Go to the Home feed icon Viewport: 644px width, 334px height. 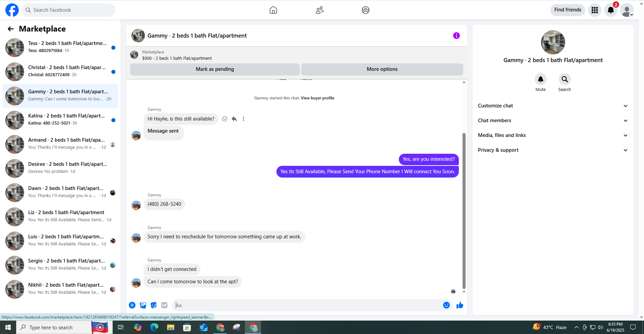point(273,10)
